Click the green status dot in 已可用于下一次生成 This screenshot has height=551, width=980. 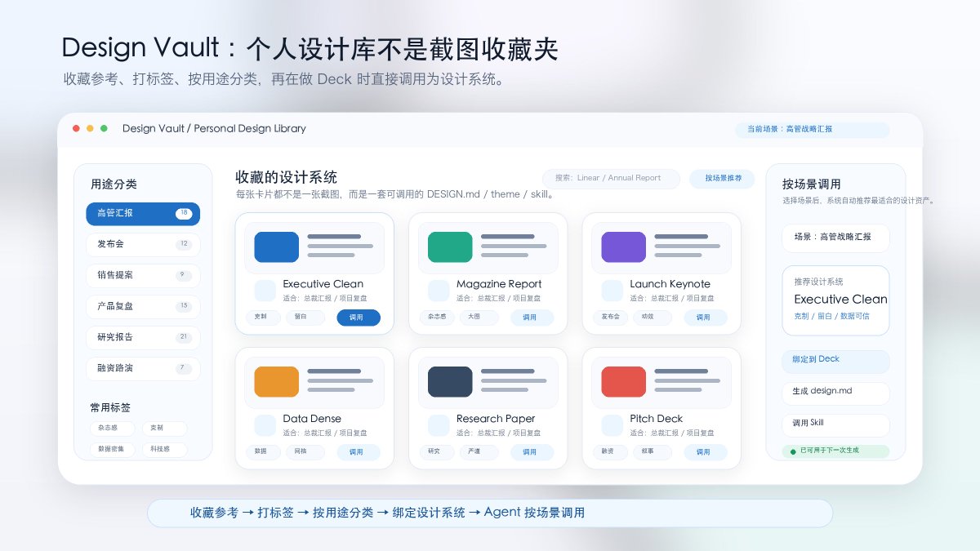(x=793, y=451)
